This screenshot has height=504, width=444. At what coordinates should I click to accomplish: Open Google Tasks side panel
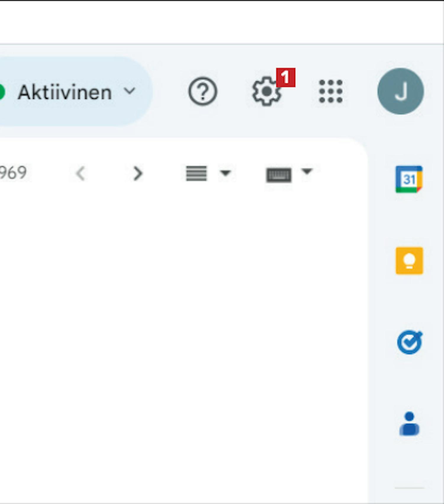tap(409, 342)
